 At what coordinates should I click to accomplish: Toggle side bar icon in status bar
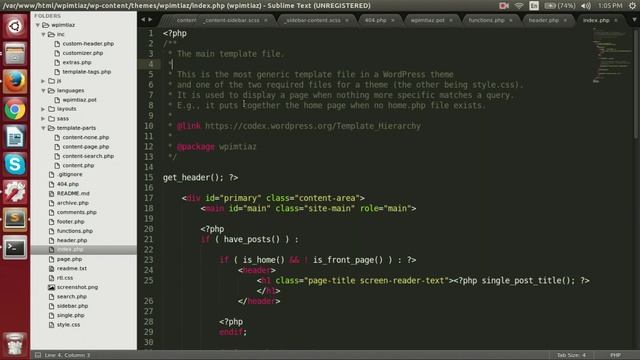(38, 355)
